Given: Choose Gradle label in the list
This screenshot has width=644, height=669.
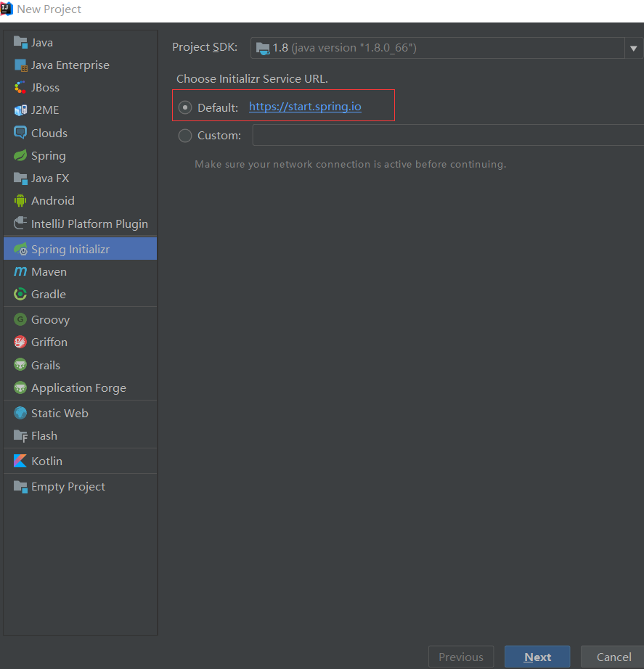Looking at the screenshot, I should 48,295.
